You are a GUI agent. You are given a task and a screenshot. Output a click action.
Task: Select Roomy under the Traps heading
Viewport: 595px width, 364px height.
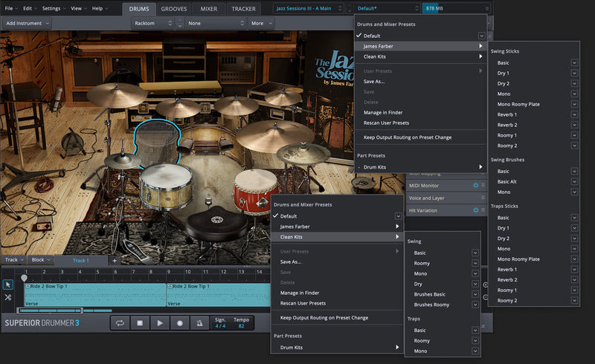point(422,340)
